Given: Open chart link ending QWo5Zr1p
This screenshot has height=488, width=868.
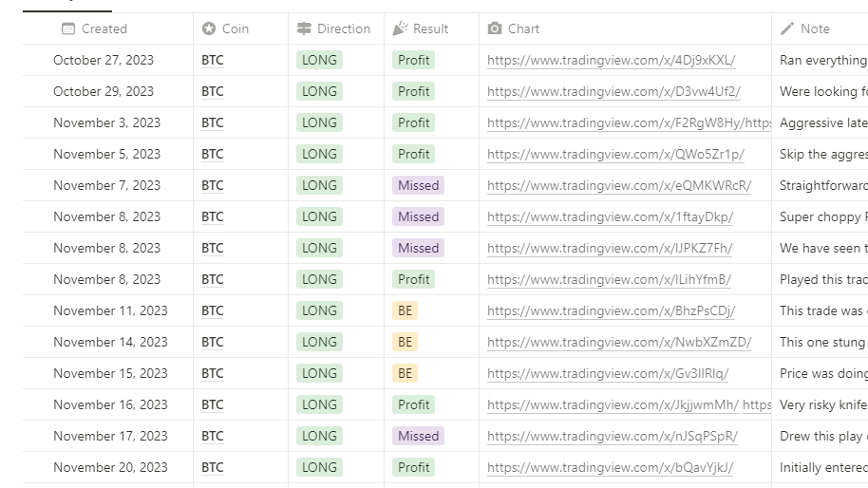Looking at the screenshot, I should 615,155.
